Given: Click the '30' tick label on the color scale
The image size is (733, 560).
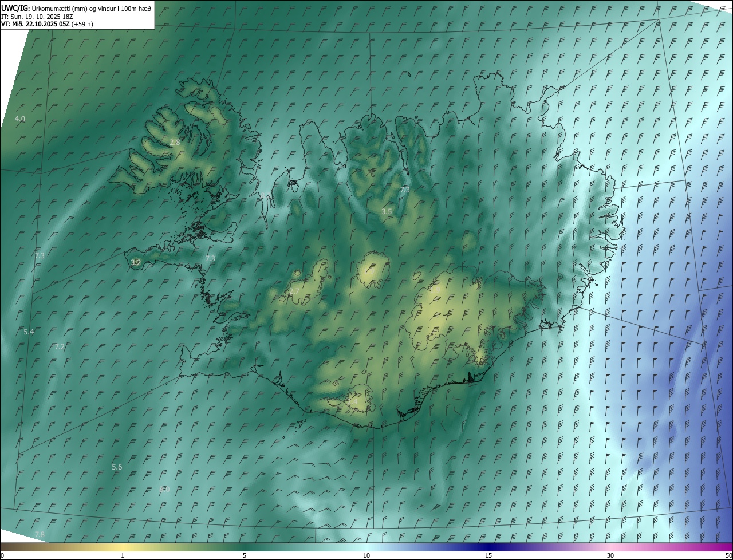Looking at the screenshot, I should [610, 555].
